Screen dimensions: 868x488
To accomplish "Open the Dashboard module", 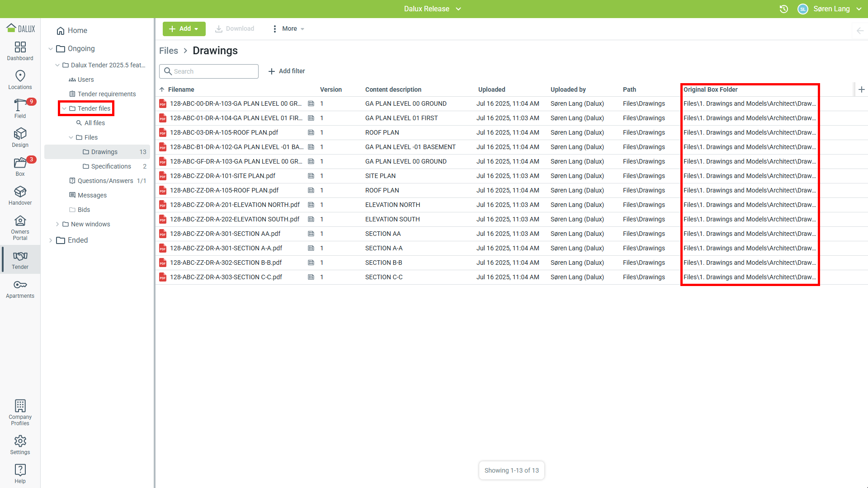I will click(x=20, y=51).
